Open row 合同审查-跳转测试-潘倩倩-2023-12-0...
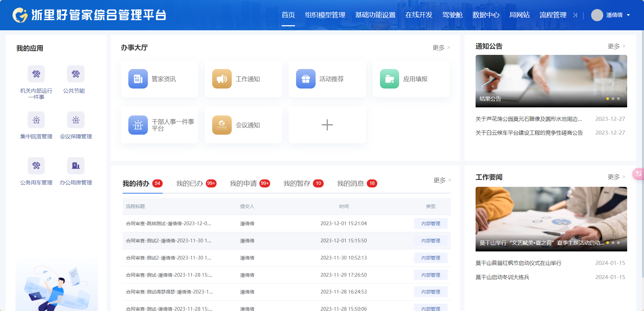 pyautogui.click(x=287, y=223)
